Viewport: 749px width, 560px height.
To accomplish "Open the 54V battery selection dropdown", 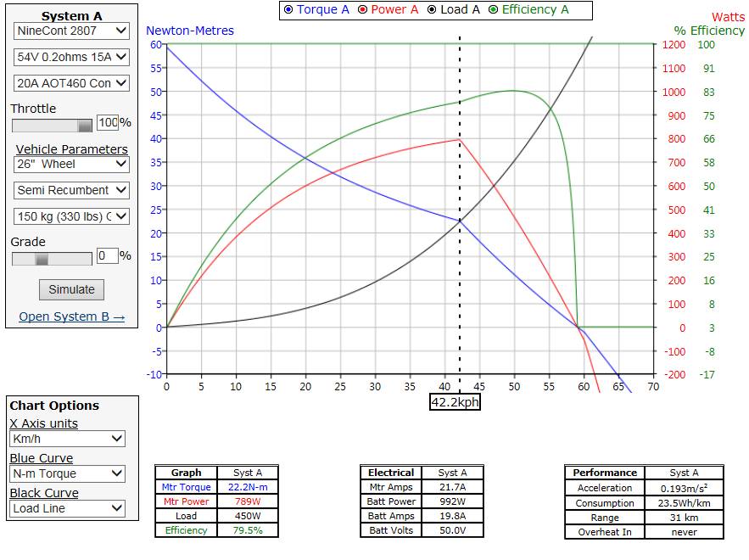I will [71, 57].
